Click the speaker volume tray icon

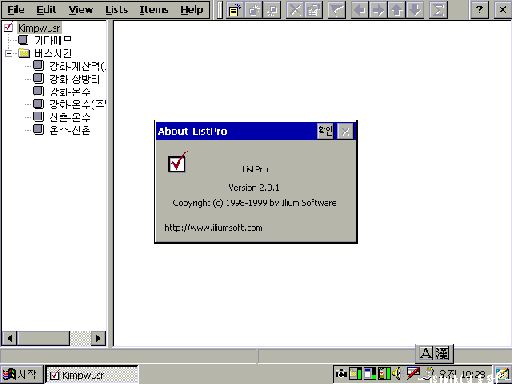396,374
